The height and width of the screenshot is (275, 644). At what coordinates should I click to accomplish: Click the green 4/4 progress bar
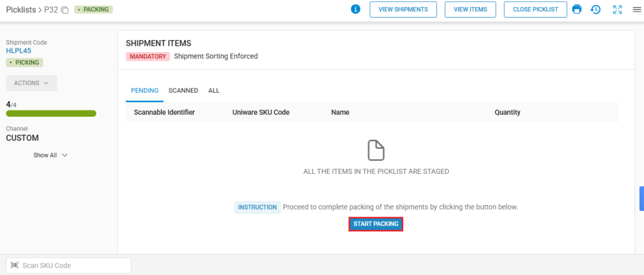click(51, 114)
